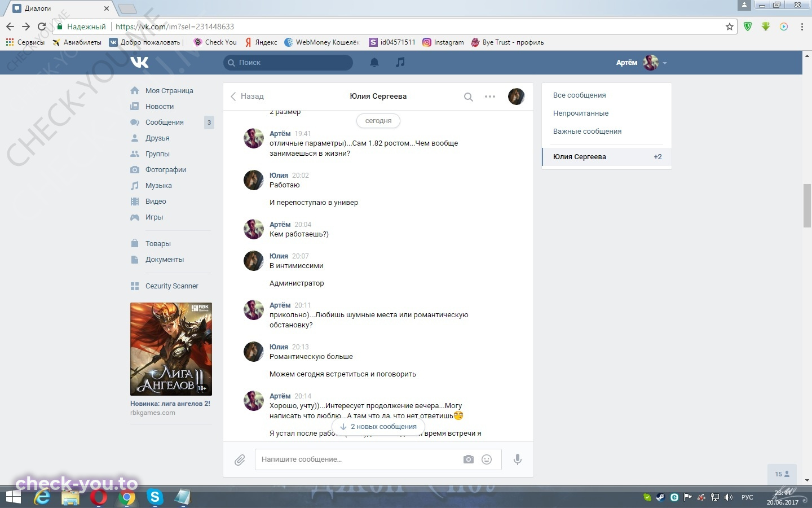Open Видео in the sidebar

tap(156, 202)
